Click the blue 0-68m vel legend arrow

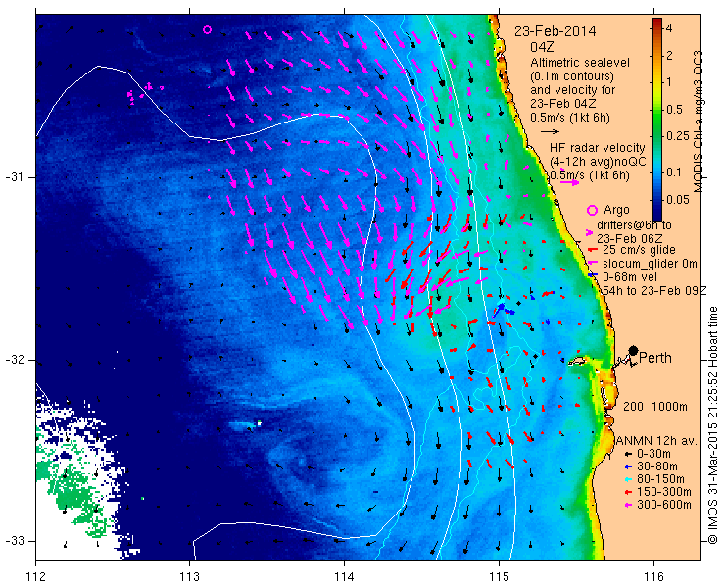pyautogui.click(x=592, y=275)
